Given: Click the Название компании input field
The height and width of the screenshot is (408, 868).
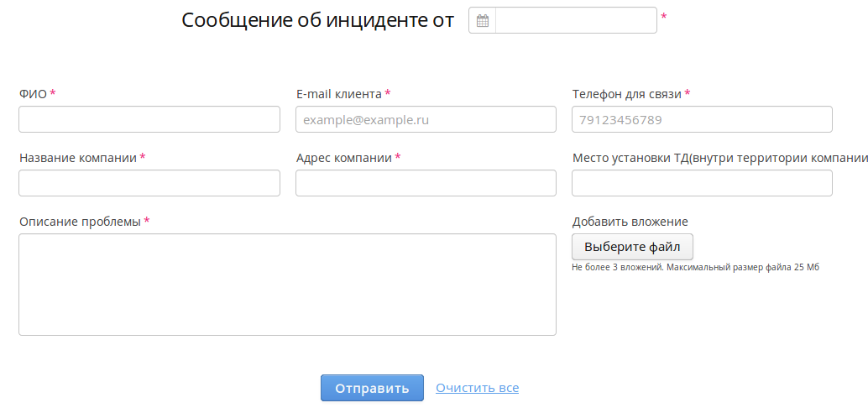Looking at the screenshot, I should pyautogui.click(x=149, y=183).
